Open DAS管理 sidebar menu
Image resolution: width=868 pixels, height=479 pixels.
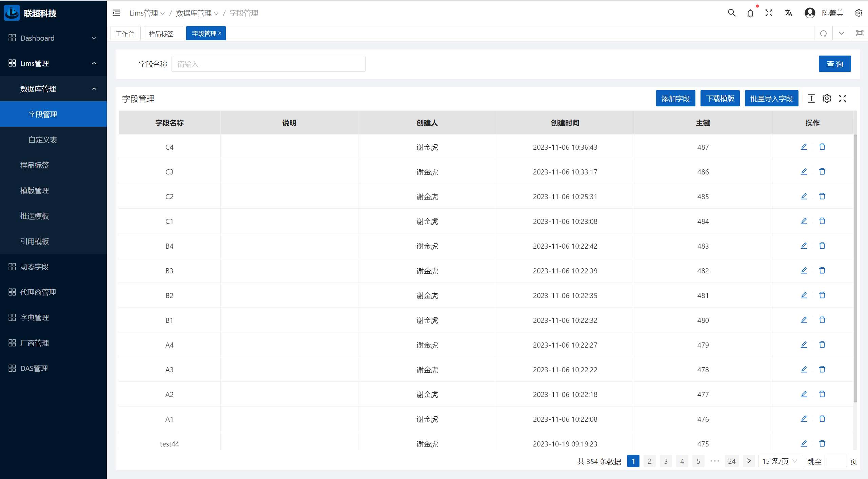(x=53, y=368)
